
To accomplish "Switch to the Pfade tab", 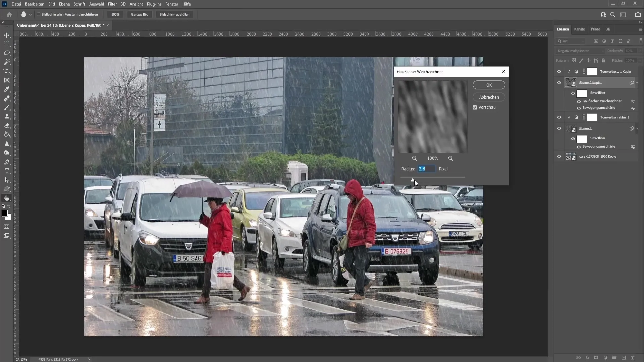I will coord(595,29).
